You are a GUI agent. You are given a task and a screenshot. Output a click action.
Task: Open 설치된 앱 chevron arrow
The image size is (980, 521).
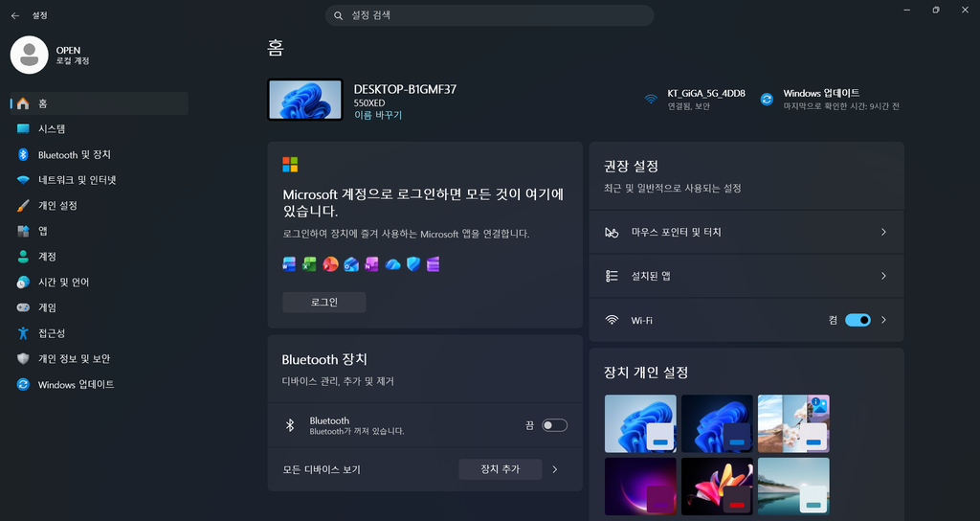coord(883,276)
